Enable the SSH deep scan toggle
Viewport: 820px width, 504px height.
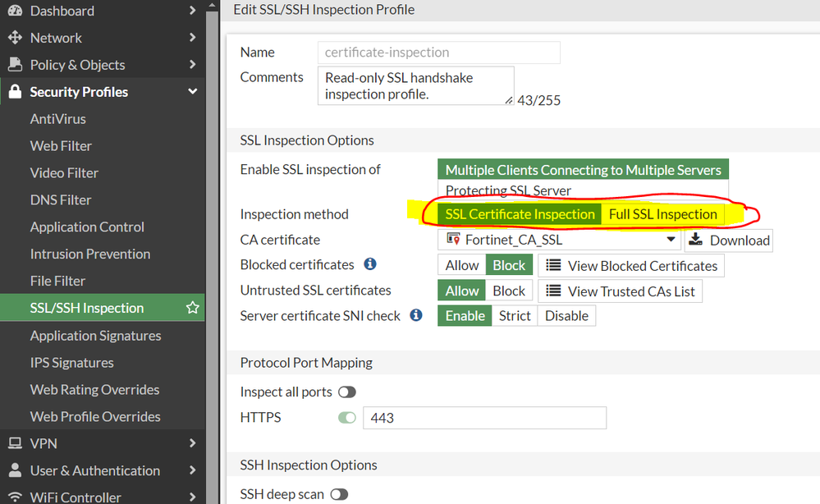339,494
